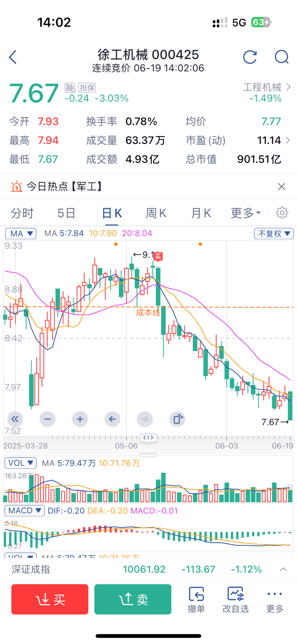
Task: Tap the red 买 buy button
Action: 50,599
